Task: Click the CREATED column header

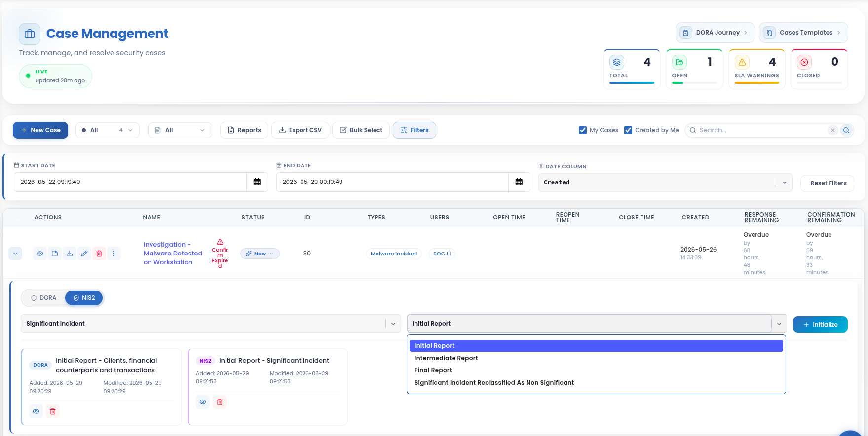Action: (x=695, y=218)
